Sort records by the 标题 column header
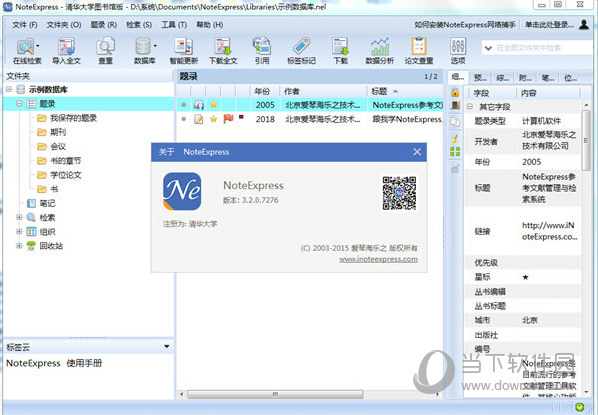598x415 pixels. tap(405, 91)
